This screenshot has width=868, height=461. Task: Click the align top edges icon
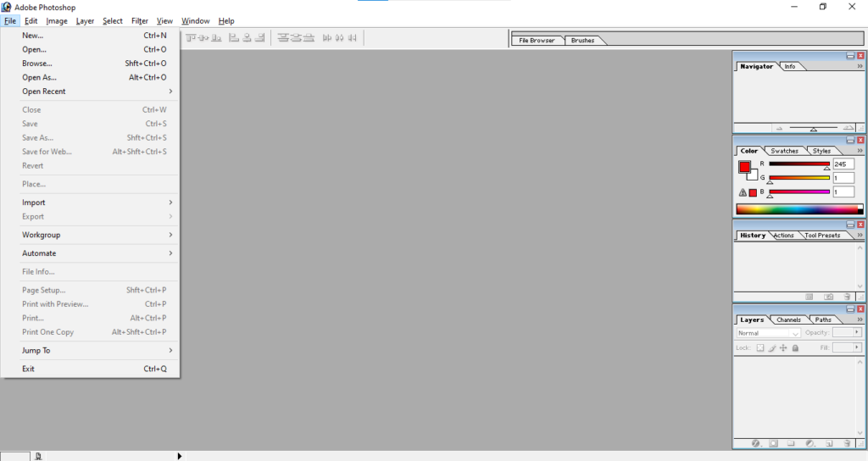pyautogui.click(x=191, y=37)
